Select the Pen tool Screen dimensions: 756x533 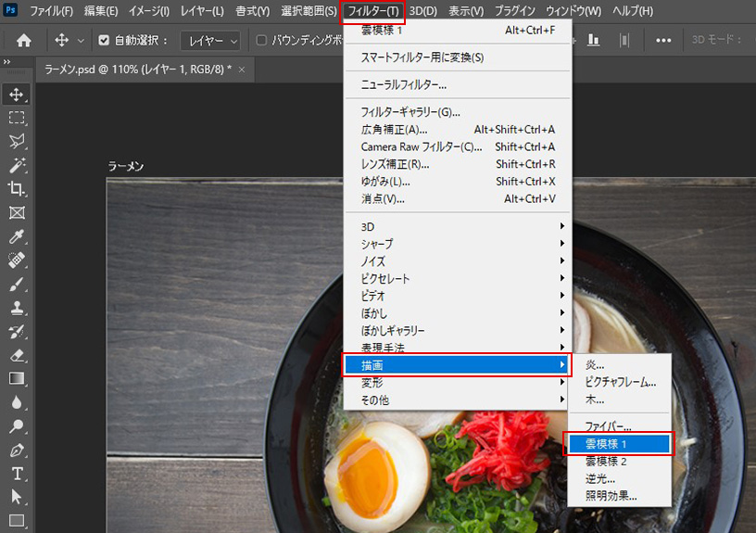17,450
